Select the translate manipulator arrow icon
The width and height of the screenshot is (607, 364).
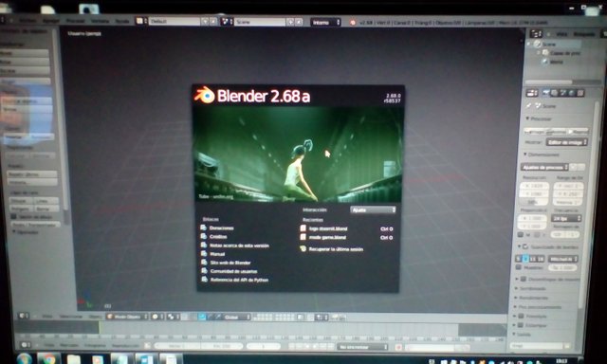click(202, 317)
